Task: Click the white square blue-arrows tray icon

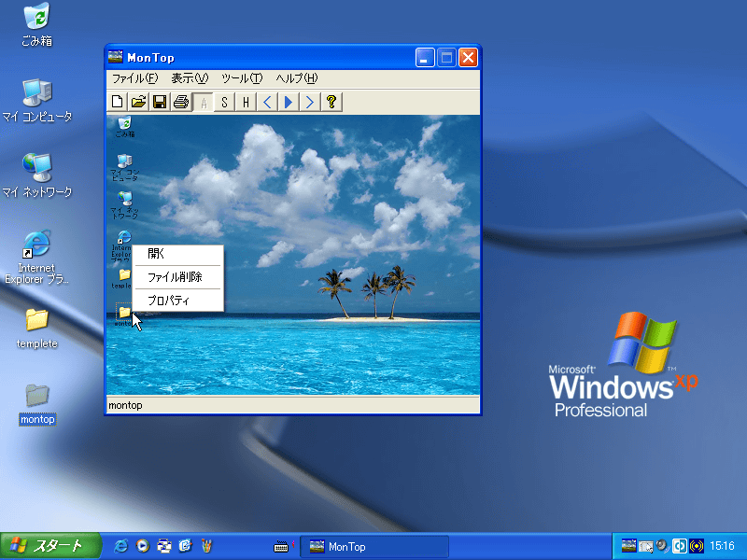Action: tap(680, 546)
